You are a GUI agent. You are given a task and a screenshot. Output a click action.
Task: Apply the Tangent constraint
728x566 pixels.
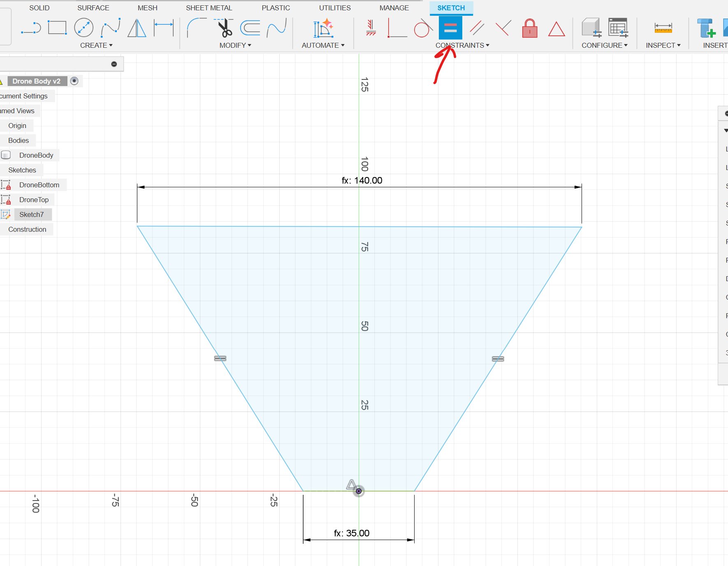coord(423,28)
